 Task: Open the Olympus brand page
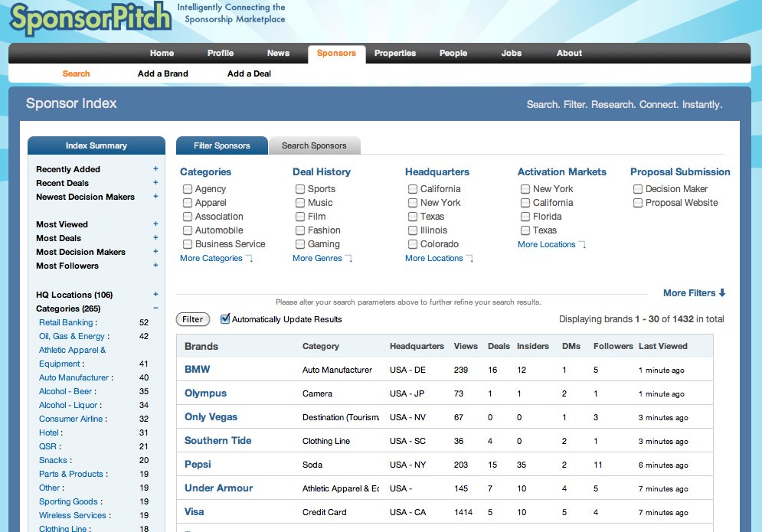(x=205, y=393)
